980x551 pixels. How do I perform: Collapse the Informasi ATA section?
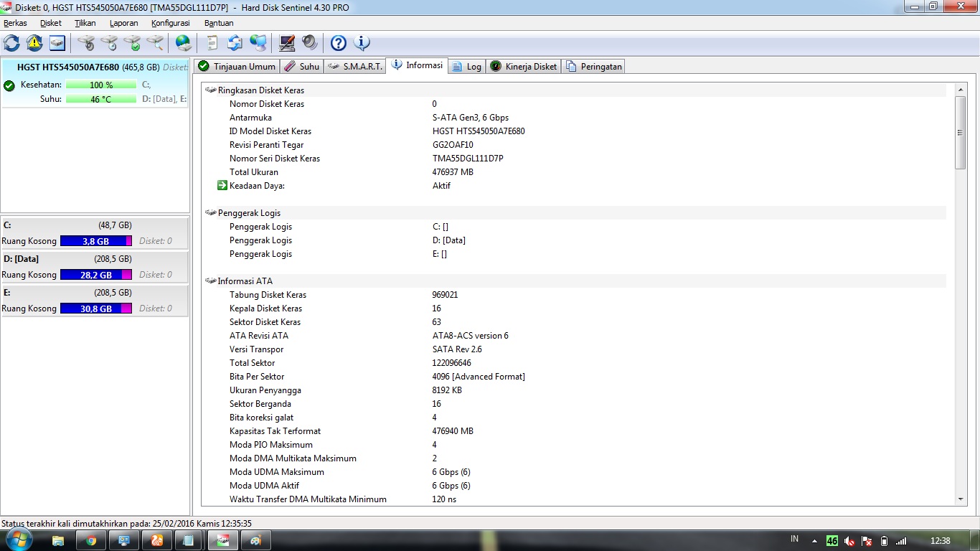click(211, 281)
